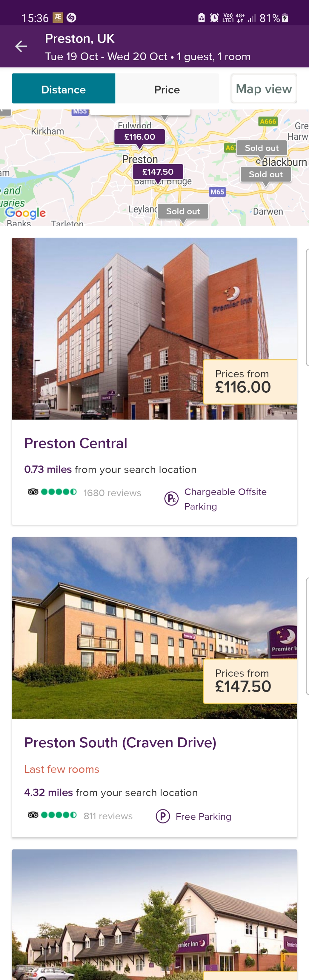Tap the back arrow icon
Viewport: 309px width, 980px height.
coord(21,46)
